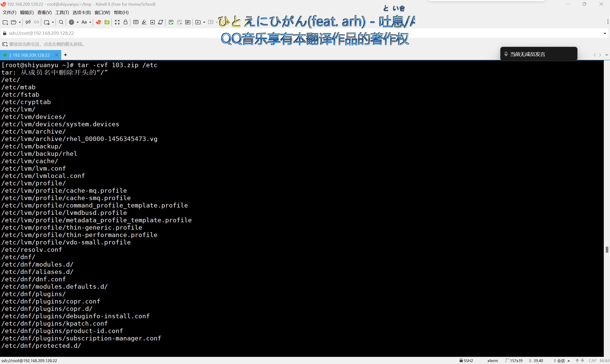Click the New session icon
The image size is (610, 364).
point(5,22)
